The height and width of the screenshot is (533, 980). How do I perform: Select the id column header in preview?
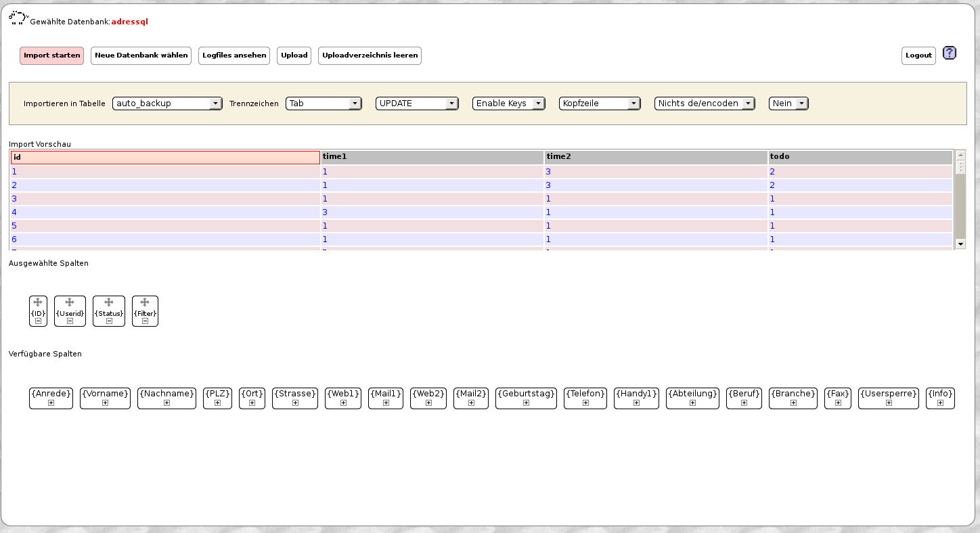tap(165, 157)
